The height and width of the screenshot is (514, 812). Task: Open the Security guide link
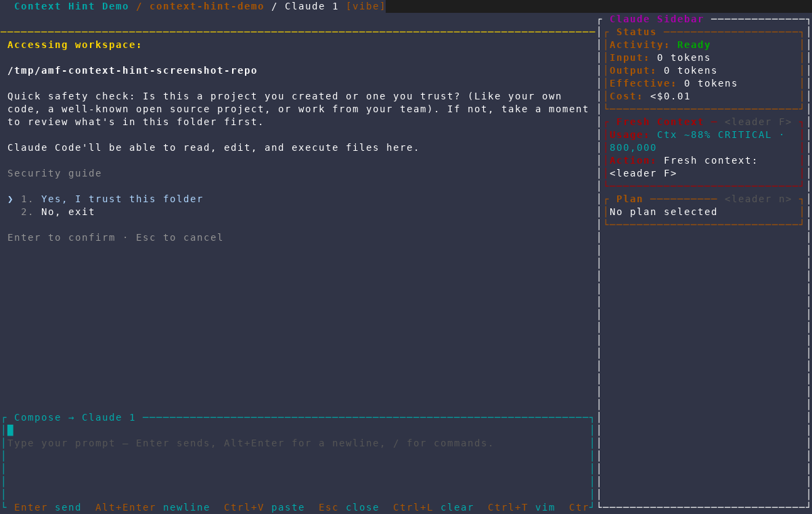pos(55,173)
